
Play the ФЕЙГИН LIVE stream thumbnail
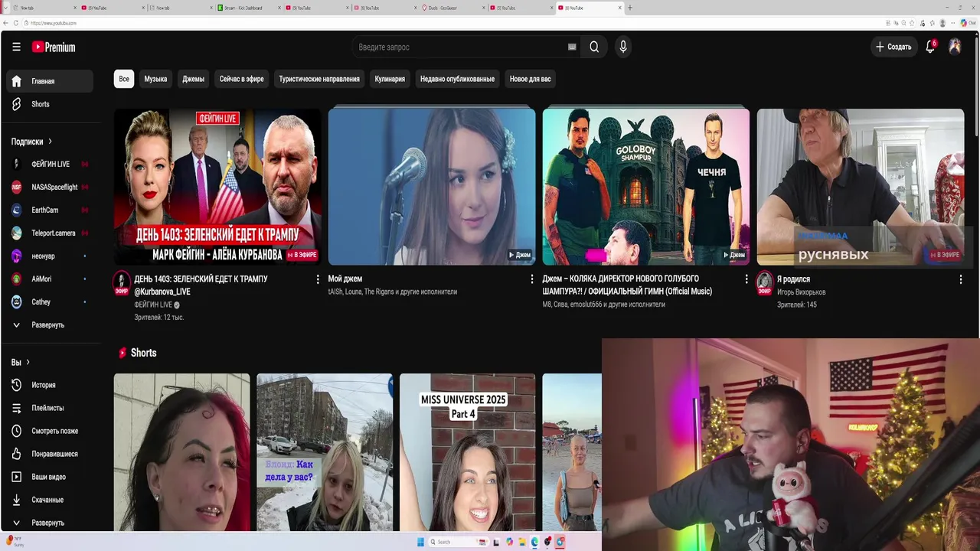pos(217,187)
